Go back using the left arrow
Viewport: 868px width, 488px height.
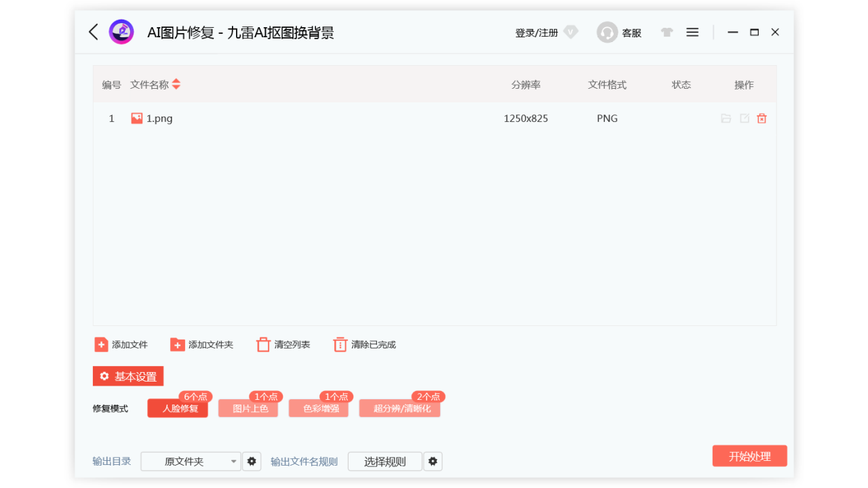click(x=93, y=32)
